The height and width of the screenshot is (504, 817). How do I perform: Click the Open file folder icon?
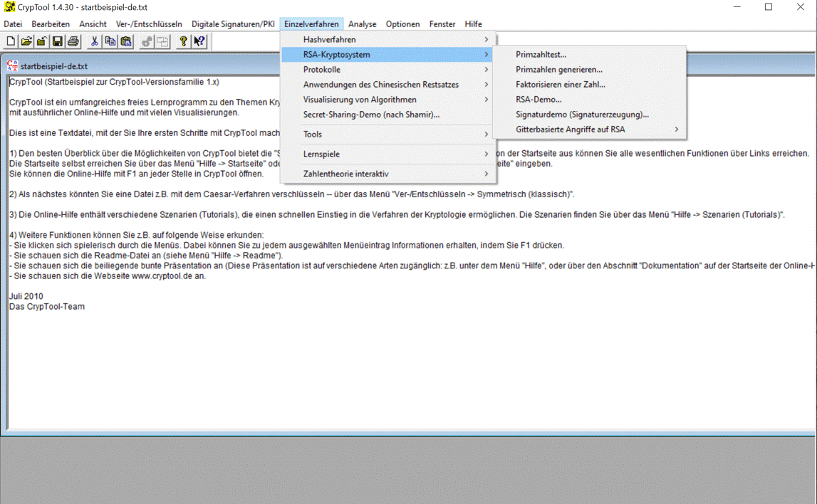coord(26,42)
